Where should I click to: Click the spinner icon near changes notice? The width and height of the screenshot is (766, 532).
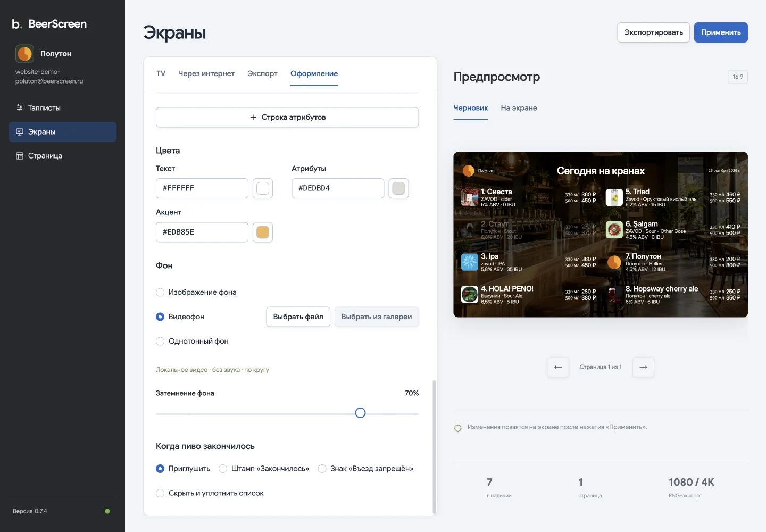pos(457,428)
